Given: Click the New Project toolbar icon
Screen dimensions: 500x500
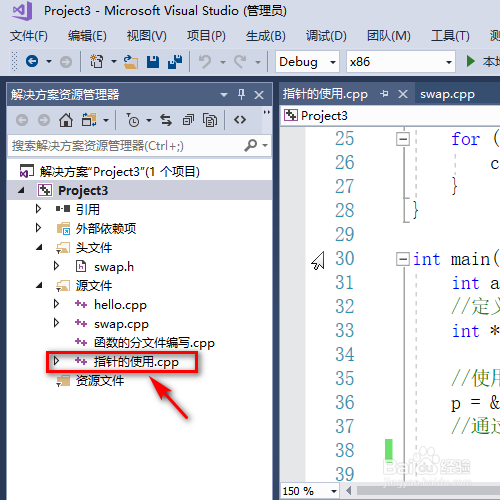Looking at the screenshot, I should point(97,61).
